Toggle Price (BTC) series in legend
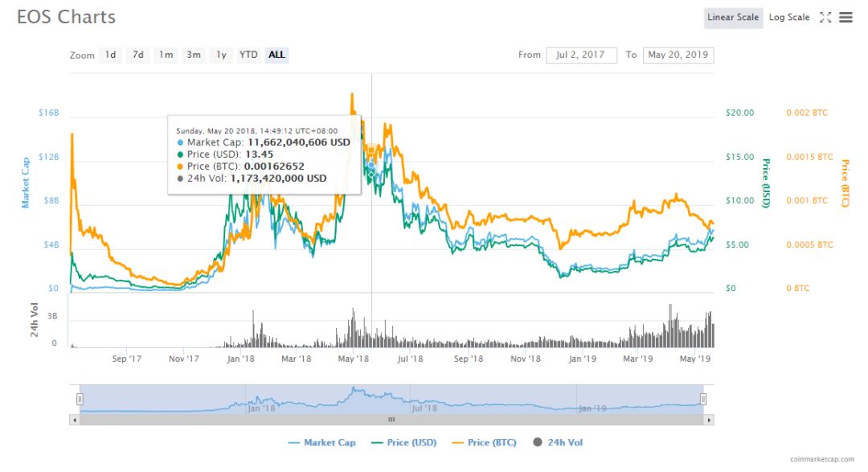 click(485, 442)
